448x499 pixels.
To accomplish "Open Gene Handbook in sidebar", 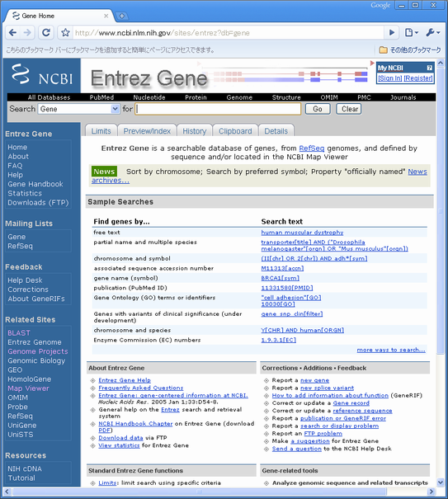I will pyautogui.click(x=35, y=184).
